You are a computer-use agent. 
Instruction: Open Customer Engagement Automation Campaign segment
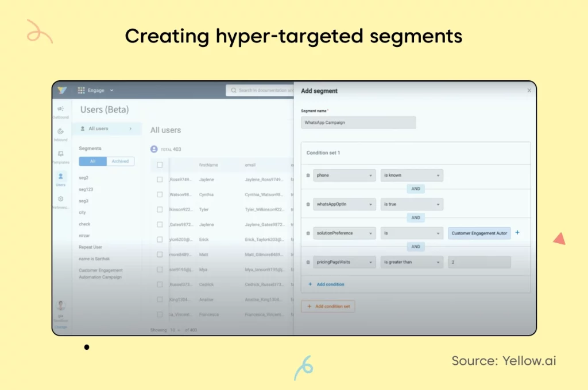pos(100,274)
